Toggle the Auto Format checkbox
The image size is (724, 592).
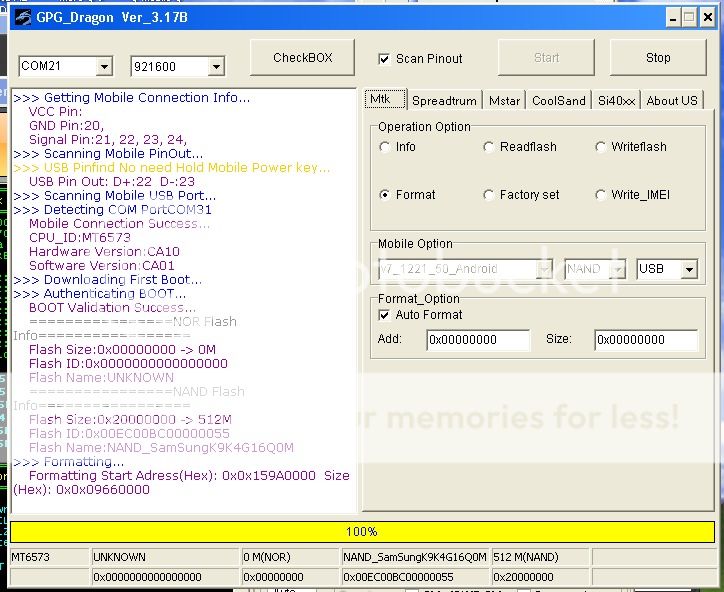click(x=385, y=315)
